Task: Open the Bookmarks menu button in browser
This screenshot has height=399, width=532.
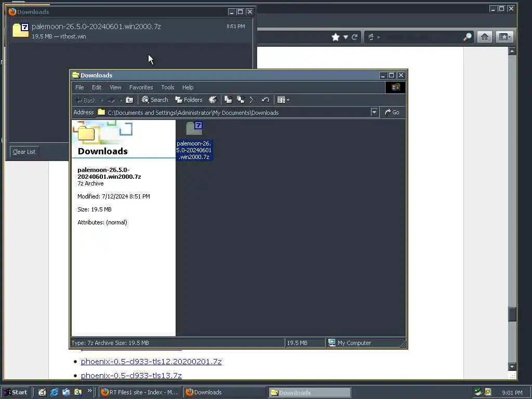Action: (504, 37)
